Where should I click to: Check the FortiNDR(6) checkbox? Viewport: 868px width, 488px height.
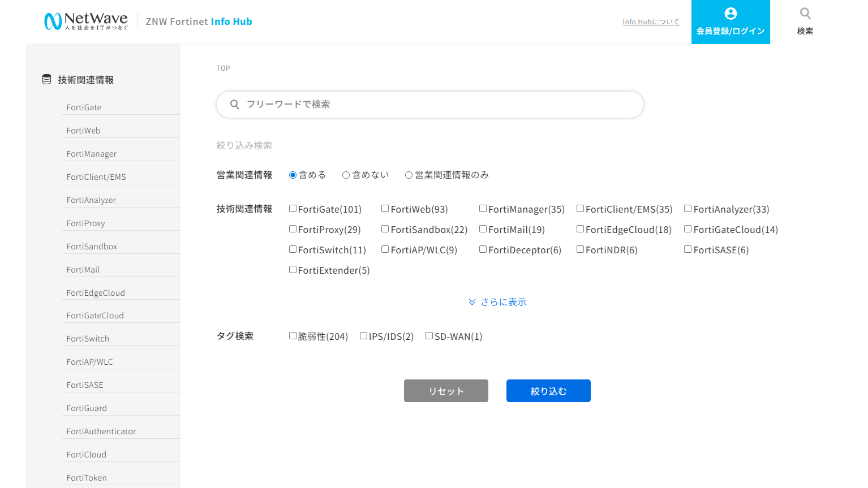click(580, 249)
